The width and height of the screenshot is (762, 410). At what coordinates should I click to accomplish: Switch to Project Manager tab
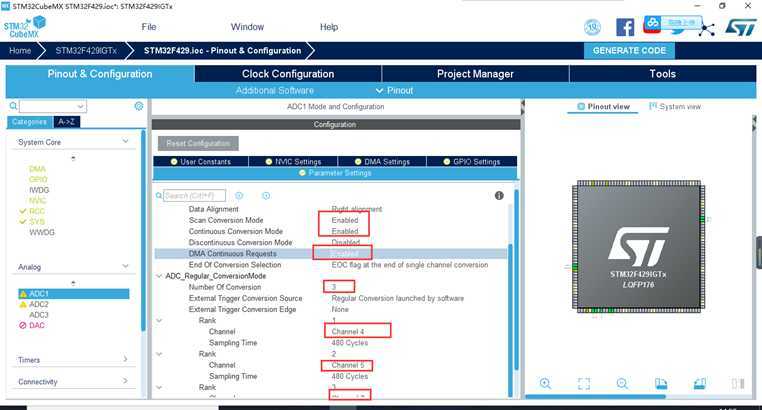coord(475,74)
